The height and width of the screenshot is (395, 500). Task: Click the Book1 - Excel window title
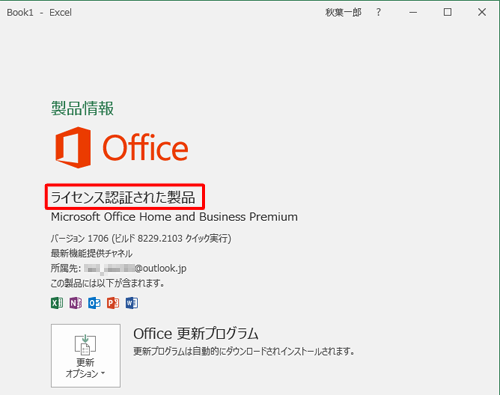click(39, 13)
